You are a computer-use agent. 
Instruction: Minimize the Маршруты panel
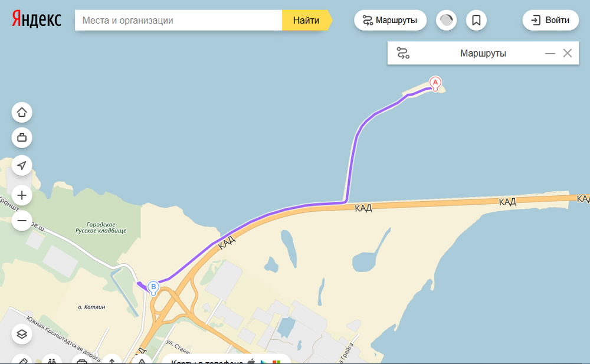(x=550, y=54)
